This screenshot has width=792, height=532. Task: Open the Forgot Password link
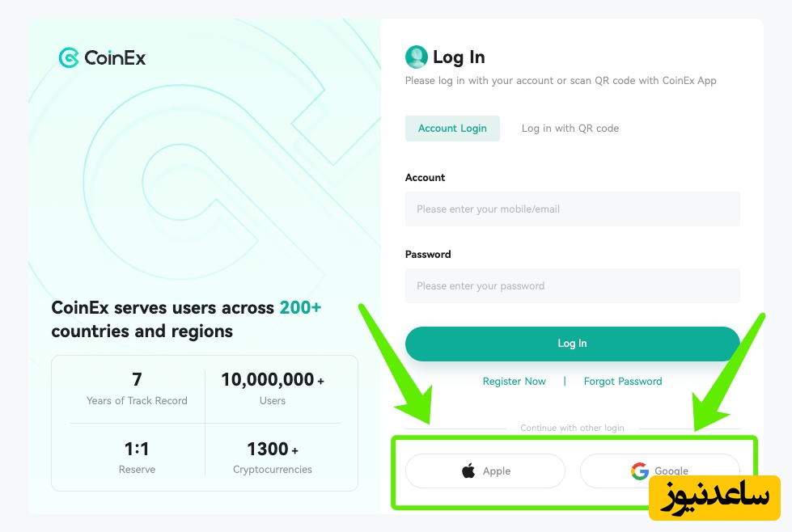point(622,382)
